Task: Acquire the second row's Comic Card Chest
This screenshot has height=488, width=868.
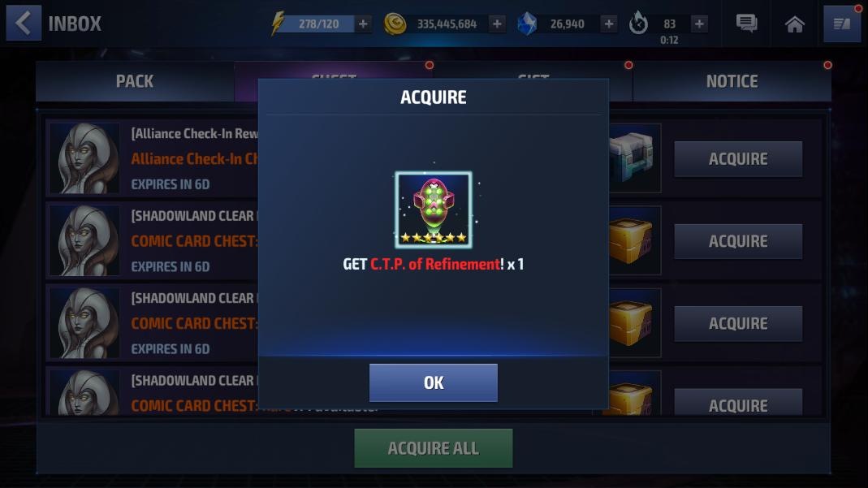Action: pos(738,241)
